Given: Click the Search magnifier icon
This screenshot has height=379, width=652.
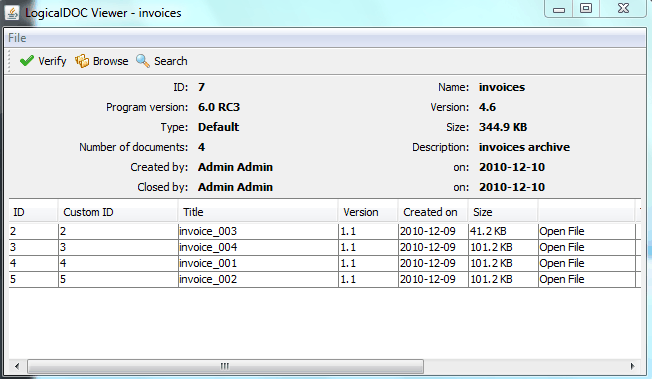Looking at the screenshot, I should 143,61.
